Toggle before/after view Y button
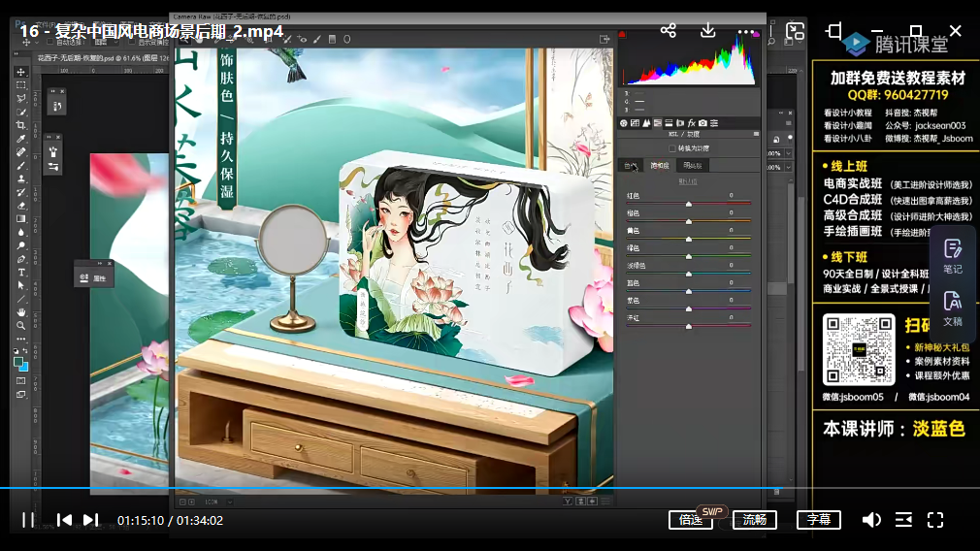This screenshot has height=551, width=980. point(567,501)
